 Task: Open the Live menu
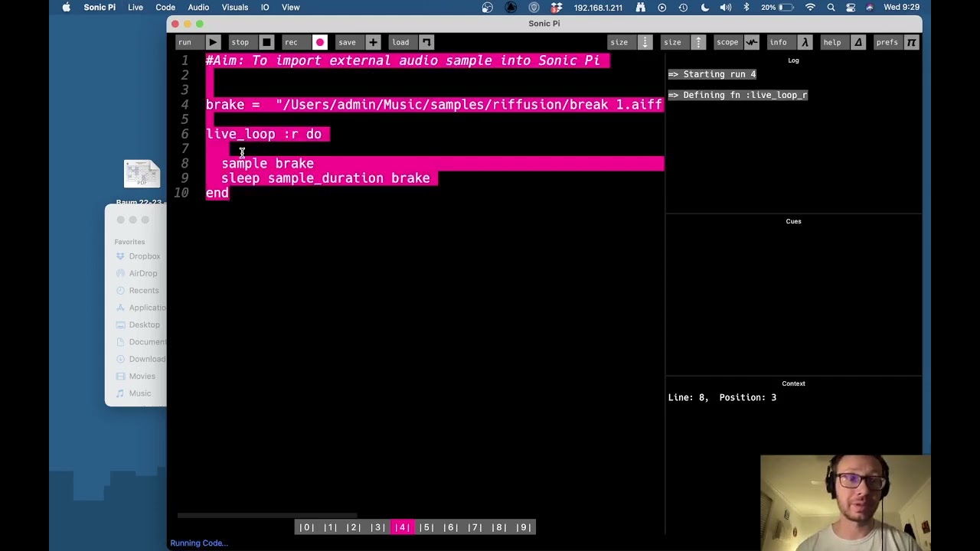pos(136,7)
